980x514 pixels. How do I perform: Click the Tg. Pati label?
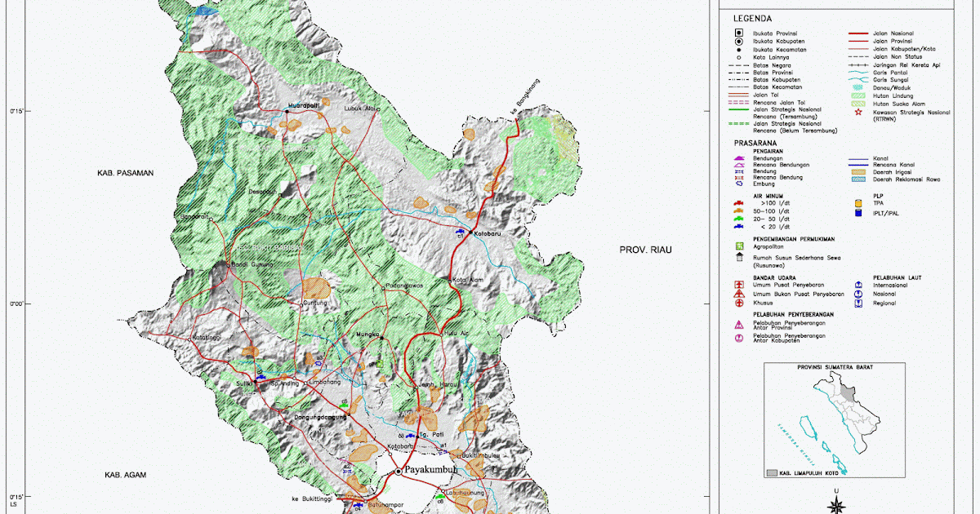click(x=431, y=435)
